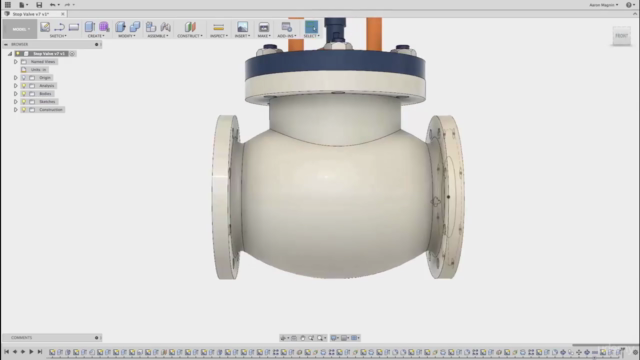The height and width of the screenshot is (360, 640).
Task: Open the Help question mark icon
Action: click(x=629, y=5)
